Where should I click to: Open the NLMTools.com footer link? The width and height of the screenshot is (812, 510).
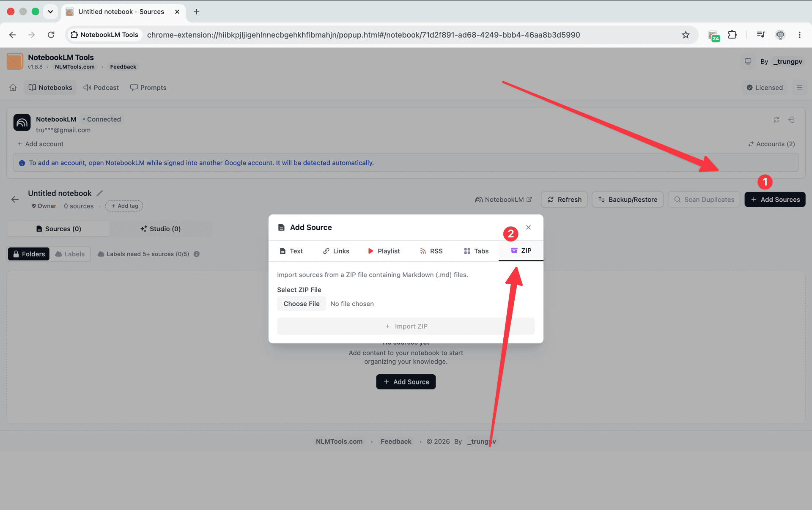[x=339, y=441]
